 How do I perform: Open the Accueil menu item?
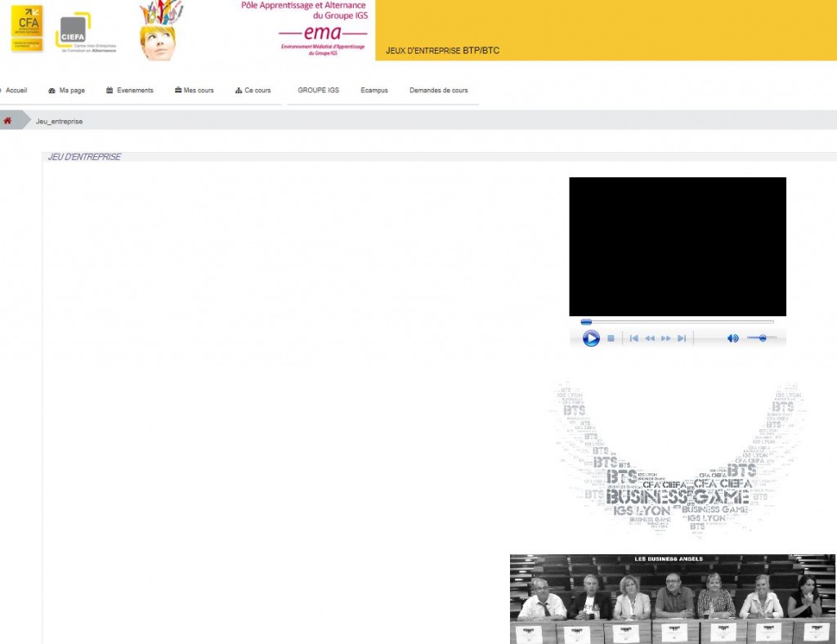coord(16,91)
